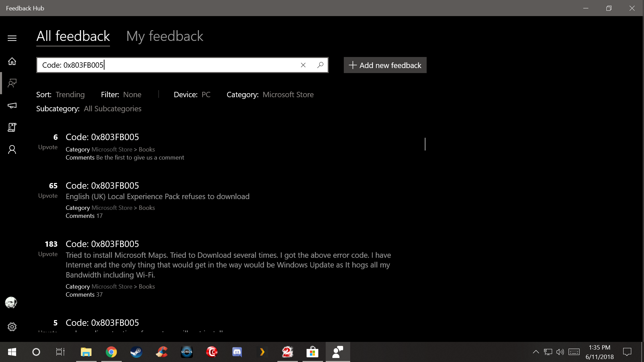Go to Home in sidebar
Screen dimensions: 644x362
(12, 61)
